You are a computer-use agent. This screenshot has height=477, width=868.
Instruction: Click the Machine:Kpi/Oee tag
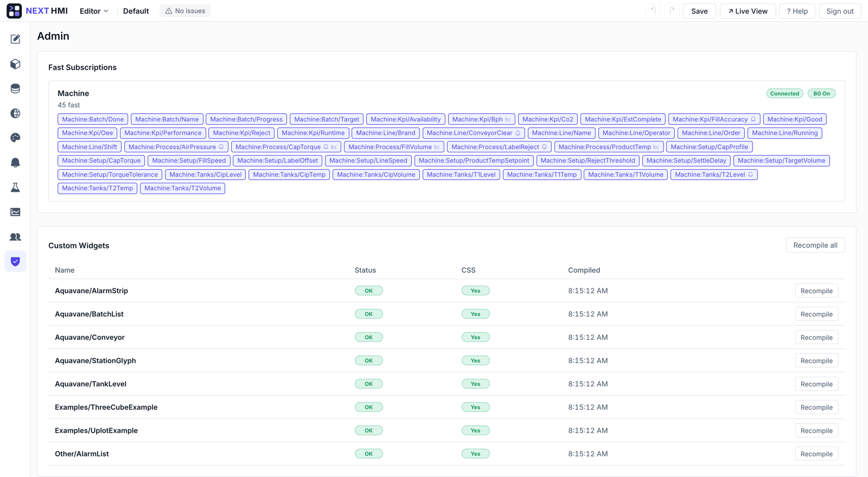pos(87,133)
